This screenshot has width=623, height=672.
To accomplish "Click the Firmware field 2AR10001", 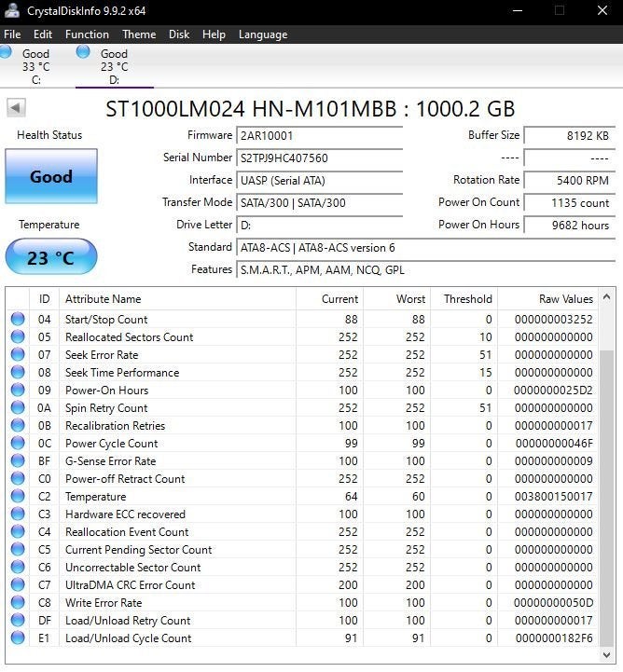I will click(319, 136).
